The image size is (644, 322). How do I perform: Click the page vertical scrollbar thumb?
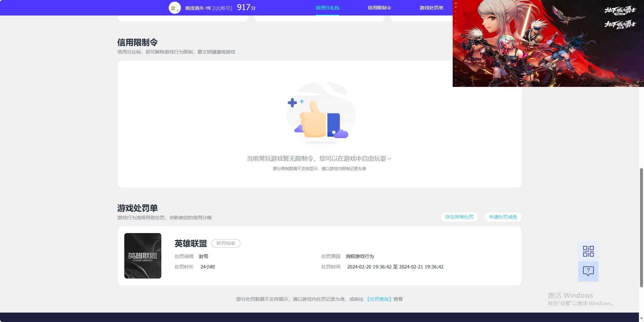coord(641,227)
